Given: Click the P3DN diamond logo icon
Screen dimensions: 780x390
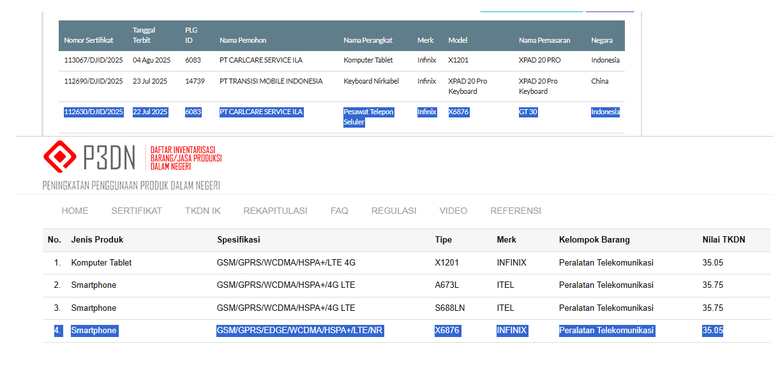Looking at the screenshot, I should click(x=60, y=157).
